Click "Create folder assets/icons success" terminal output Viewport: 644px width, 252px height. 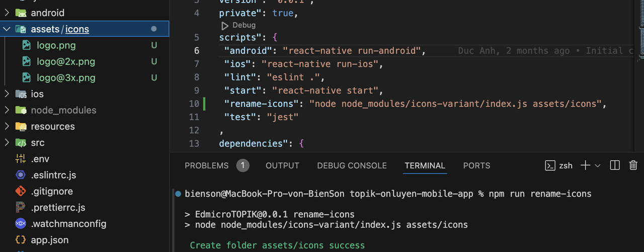pyautogui.click(x=277, y=245)
